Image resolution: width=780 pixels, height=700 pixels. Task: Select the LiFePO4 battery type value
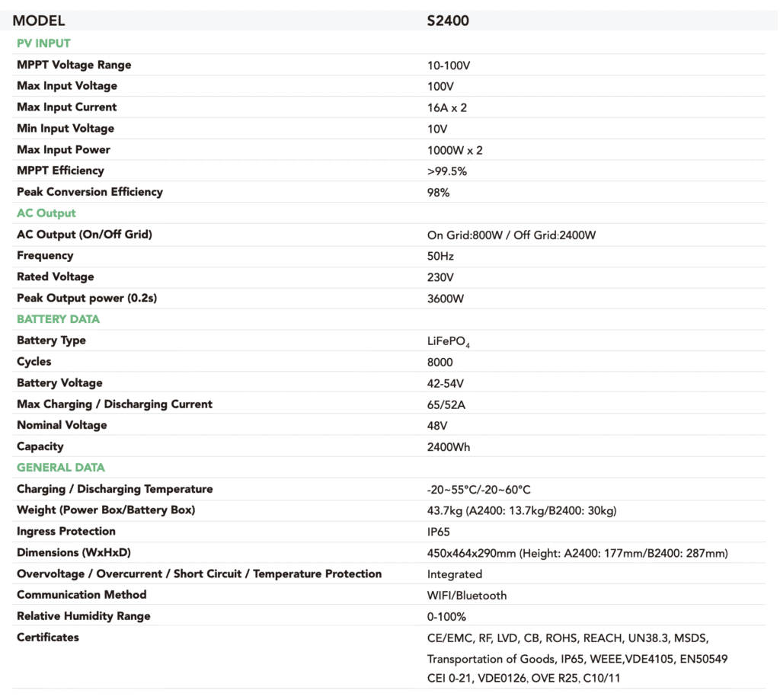(x=448, y=341)
